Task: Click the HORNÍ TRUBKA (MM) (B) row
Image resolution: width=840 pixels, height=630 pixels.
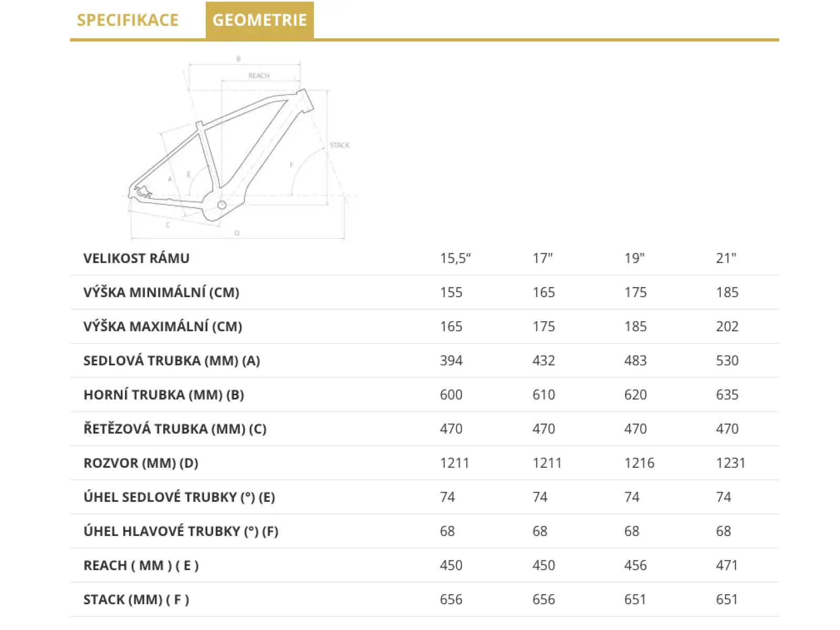Action: (x=424, y=395)
